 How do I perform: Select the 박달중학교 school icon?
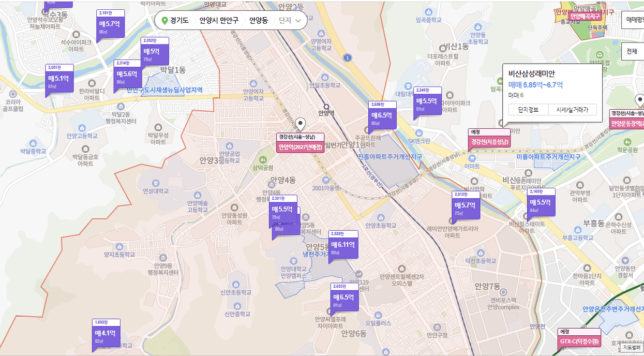coord(33,142)
